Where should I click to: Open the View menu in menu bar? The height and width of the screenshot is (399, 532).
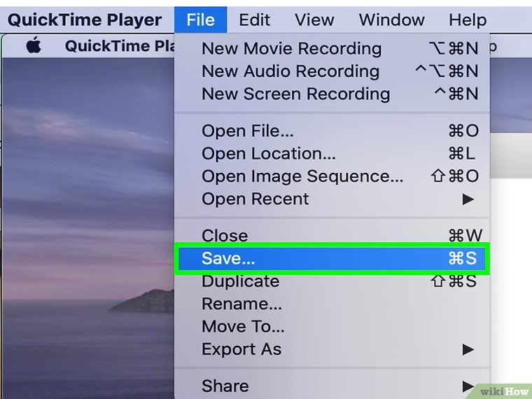coord(314,20)
